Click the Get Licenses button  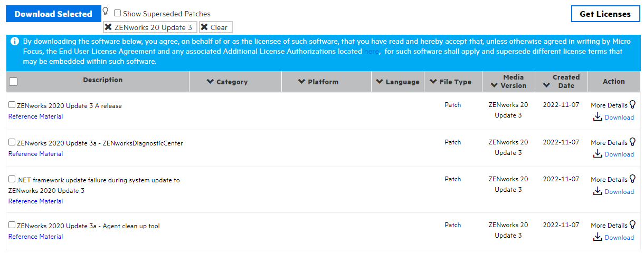pyautogui.click(x=605, y=14)
